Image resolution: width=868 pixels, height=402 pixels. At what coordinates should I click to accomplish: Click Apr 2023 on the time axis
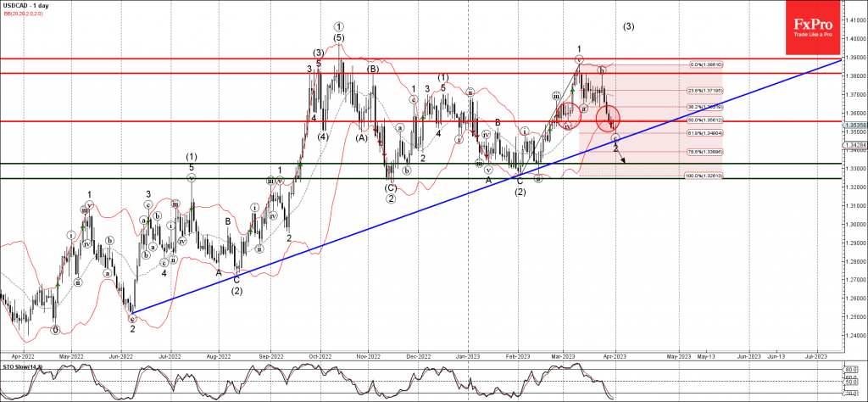(615, 357)
